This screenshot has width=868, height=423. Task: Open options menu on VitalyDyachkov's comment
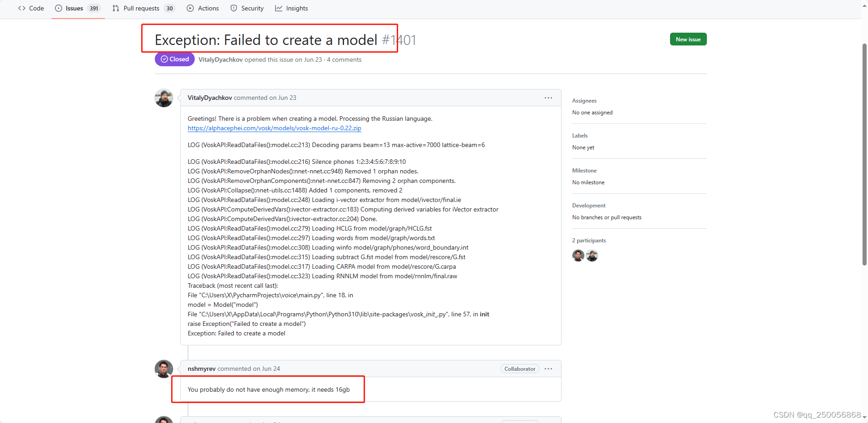548,98
